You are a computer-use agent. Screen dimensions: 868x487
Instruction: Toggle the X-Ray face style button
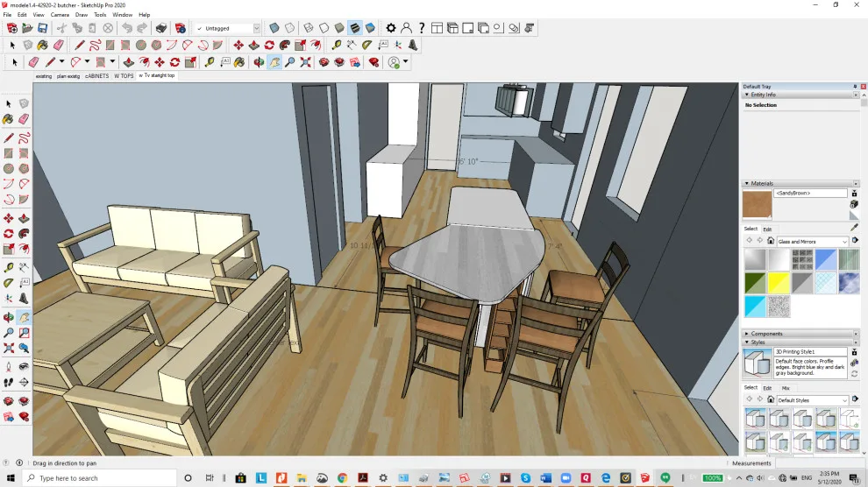pos(274,28)
